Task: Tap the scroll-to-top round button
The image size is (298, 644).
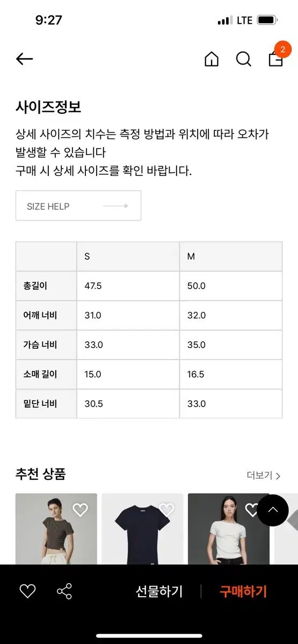Action: [273, 510]
